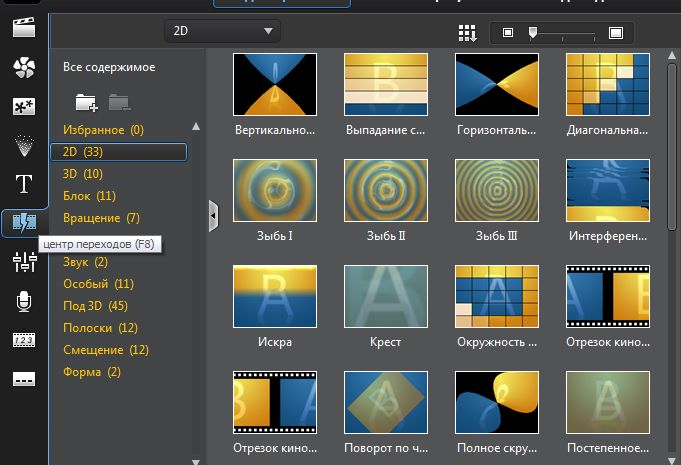Open the Audio Mixing Room icon
This screenshot has width=681, height=465.
24,262
